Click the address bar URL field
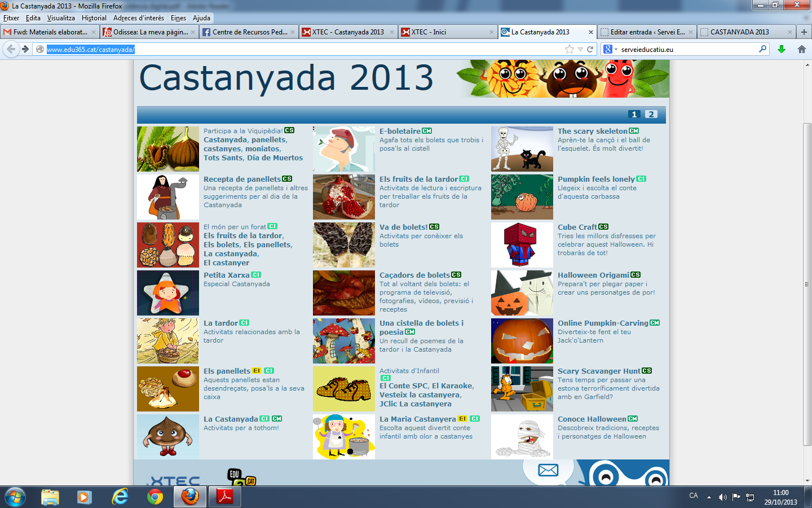The height and width of the screenshot is (508, 812). click(304, 50)
